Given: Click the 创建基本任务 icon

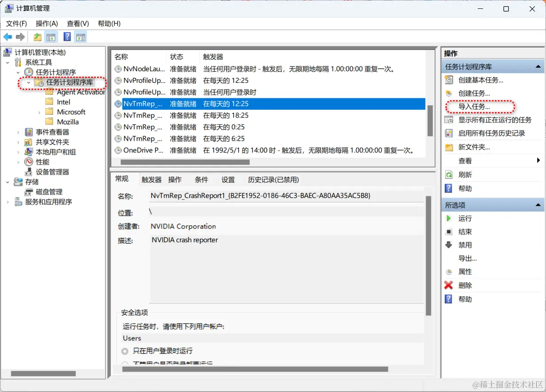Looking at the screenshot, I should [x=449, y=80].
